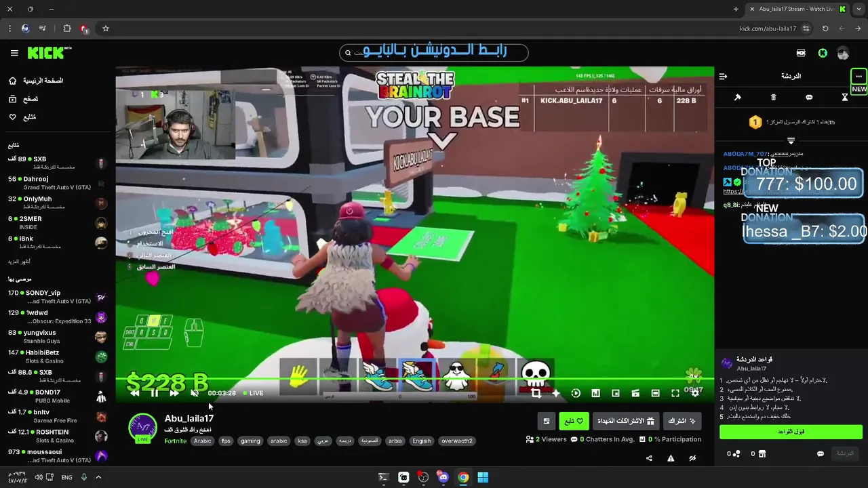This screenshot has height=488, width=868.
Task: Click the sparkle icon in player controls
Action: tap(555, 393)
